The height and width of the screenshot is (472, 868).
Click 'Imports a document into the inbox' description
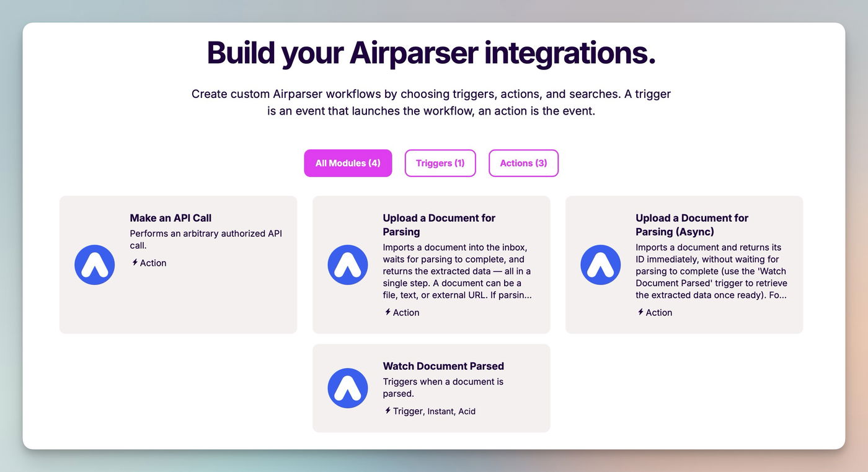point(457,271)
